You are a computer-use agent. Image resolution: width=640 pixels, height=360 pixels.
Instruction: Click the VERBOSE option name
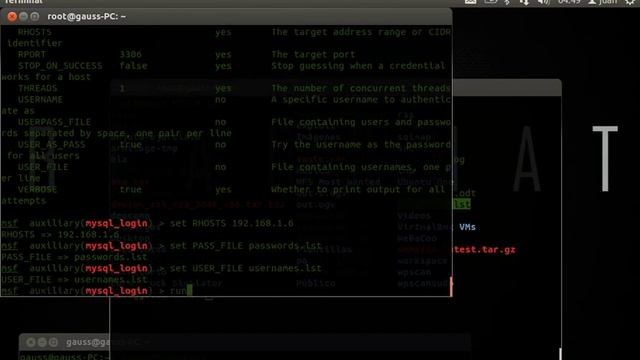tap(38, 189)
